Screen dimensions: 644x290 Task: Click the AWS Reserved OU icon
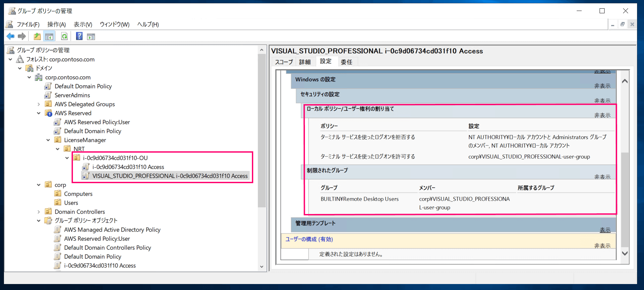(x=48, y=113)
